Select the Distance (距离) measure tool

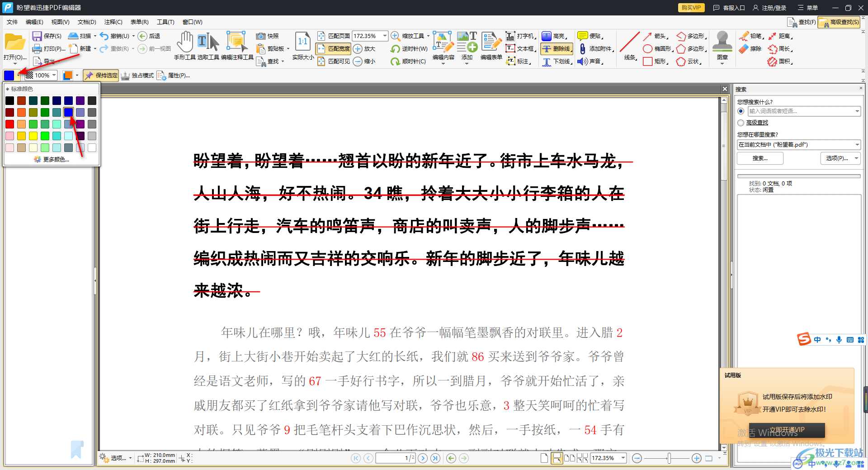780,36
